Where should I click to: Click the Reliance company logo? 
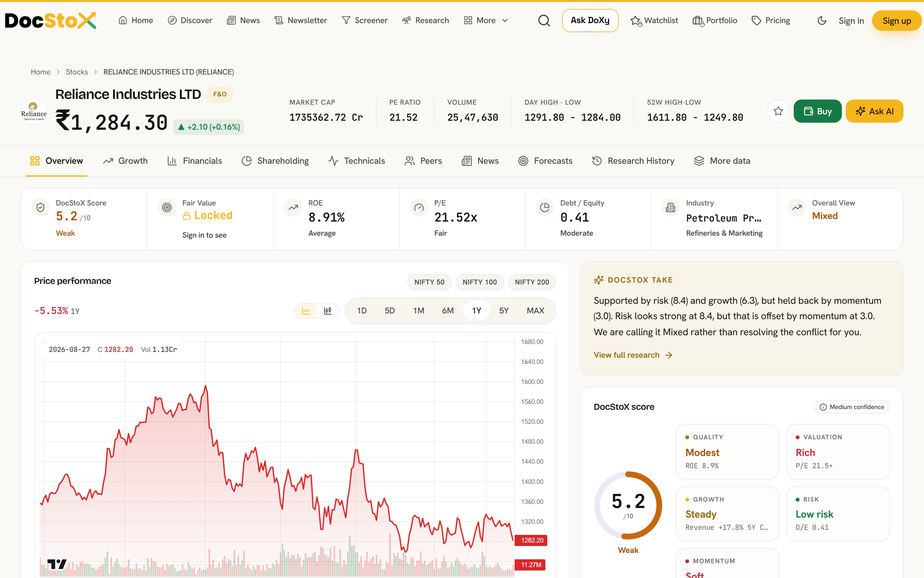(34, 112)
